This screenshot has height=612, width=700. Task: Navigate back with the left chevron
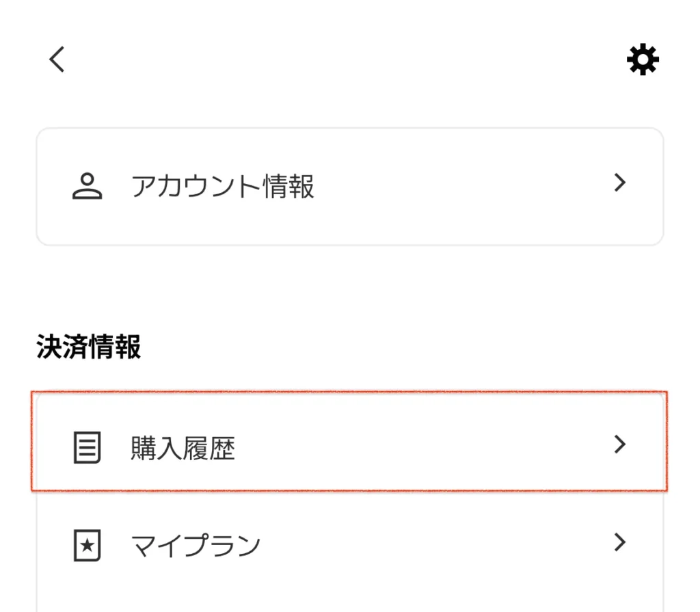pyautogui.click(x=56, y=59)
